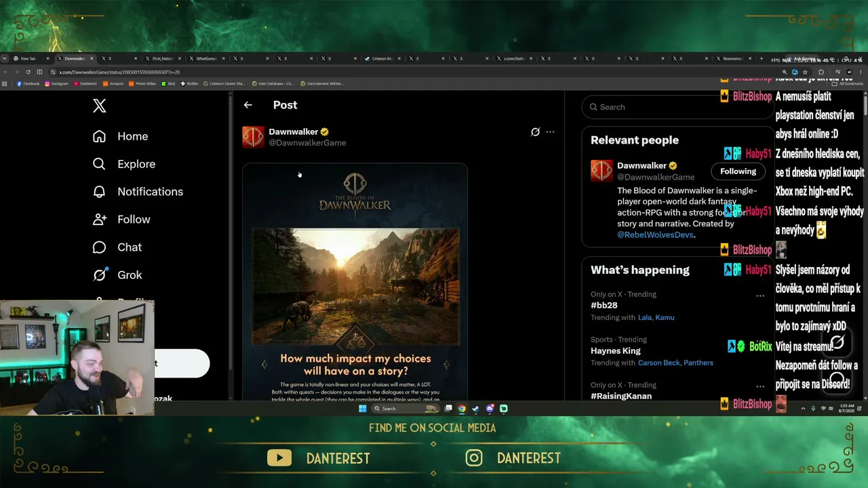This screenshot has width=868, height=488.
Task: Open Dawnwalker avatar on the post
Action: pyautogui.click(x=253, y=137)
